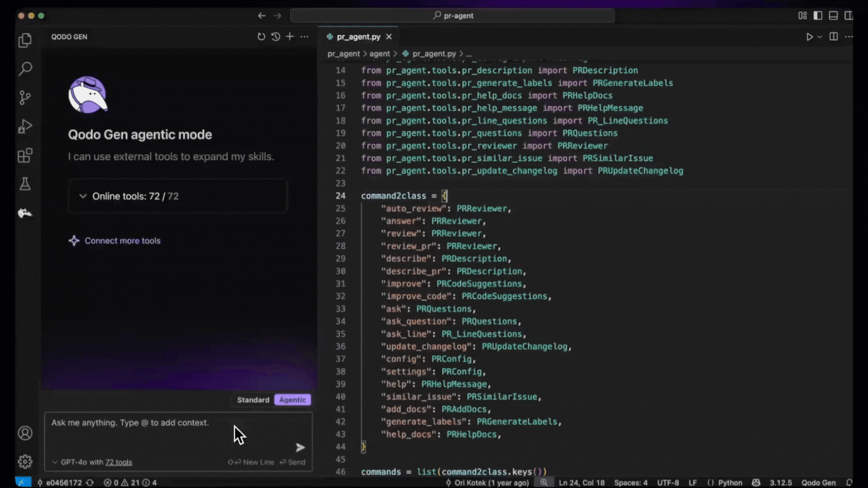Click PRUpdateChangelog on line 36

(524, 347)
